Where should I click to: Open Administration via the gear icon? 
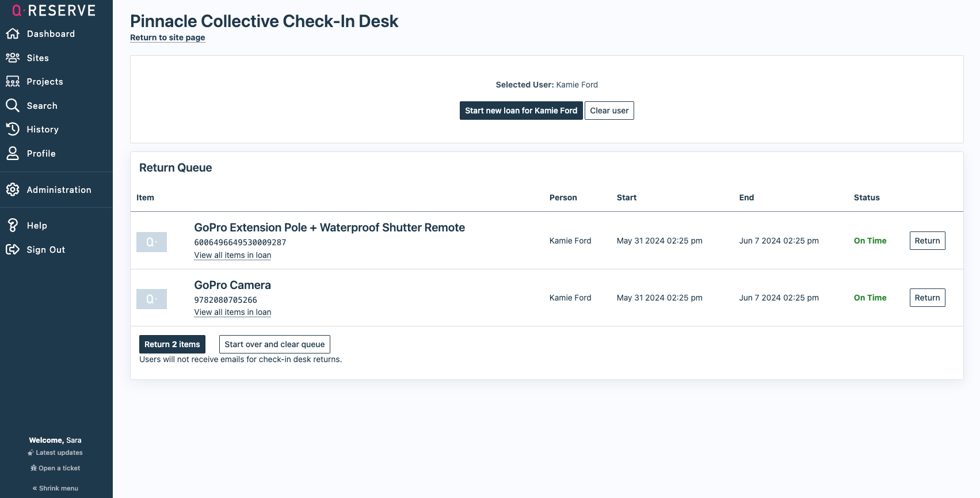(13, 190)
